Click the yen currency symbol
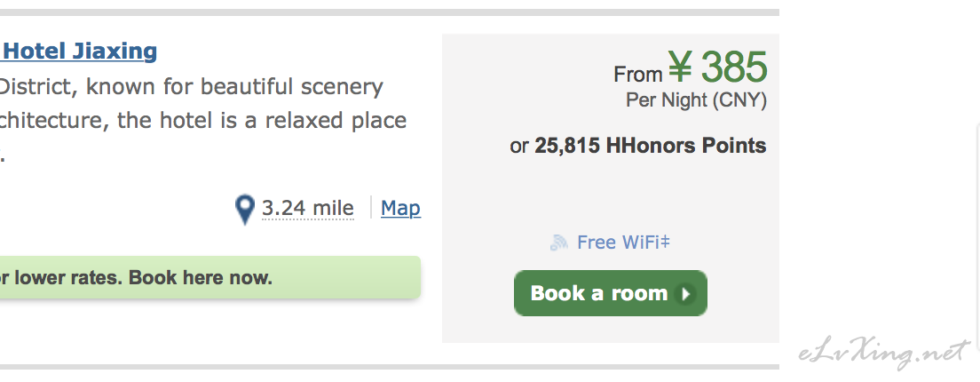Viewport: 980px width, 382px height. click(x=680, y=67)
